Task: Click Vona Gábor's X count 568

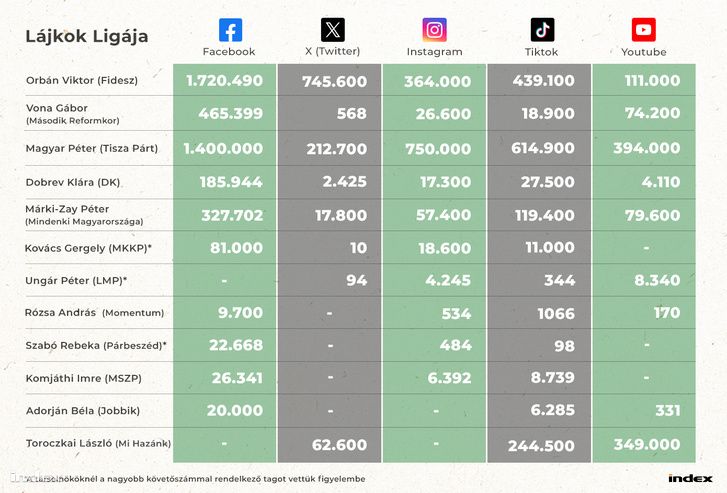Action: click(351, 114)
